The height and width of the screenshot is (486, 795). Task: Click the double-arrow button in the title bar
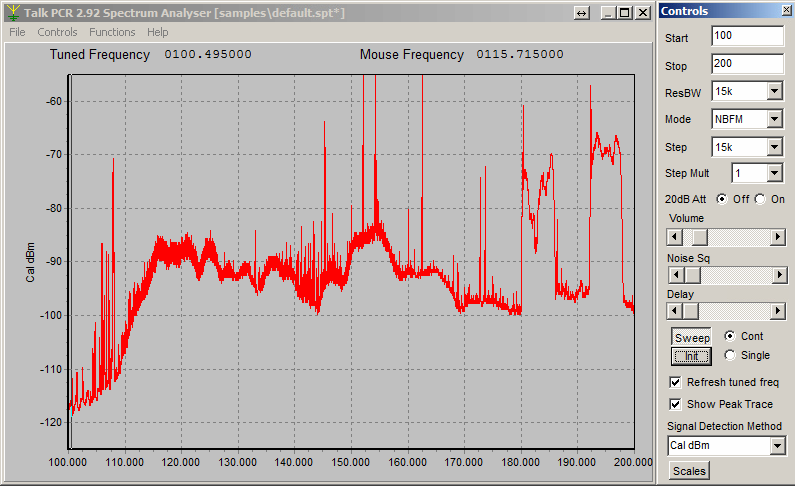(x=582, y=13)
